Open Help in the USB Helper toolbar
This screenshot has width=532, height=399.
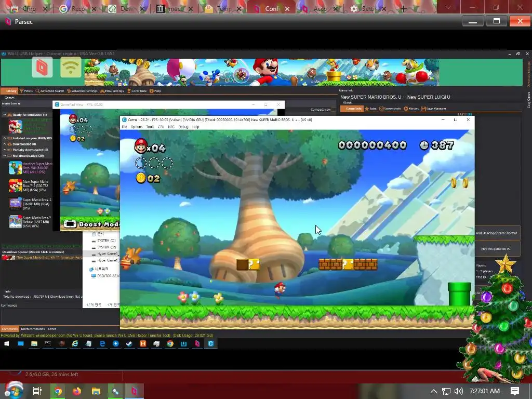coord(155,91)
